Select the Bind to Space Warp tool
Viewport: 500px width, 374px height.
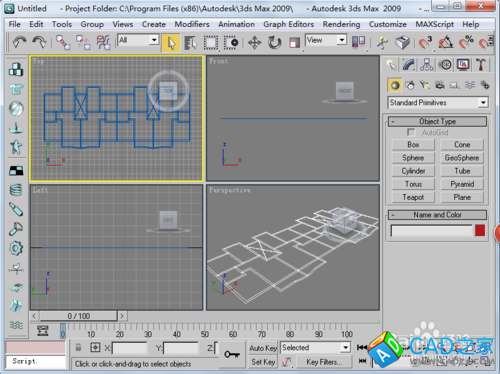coord(103,43)
